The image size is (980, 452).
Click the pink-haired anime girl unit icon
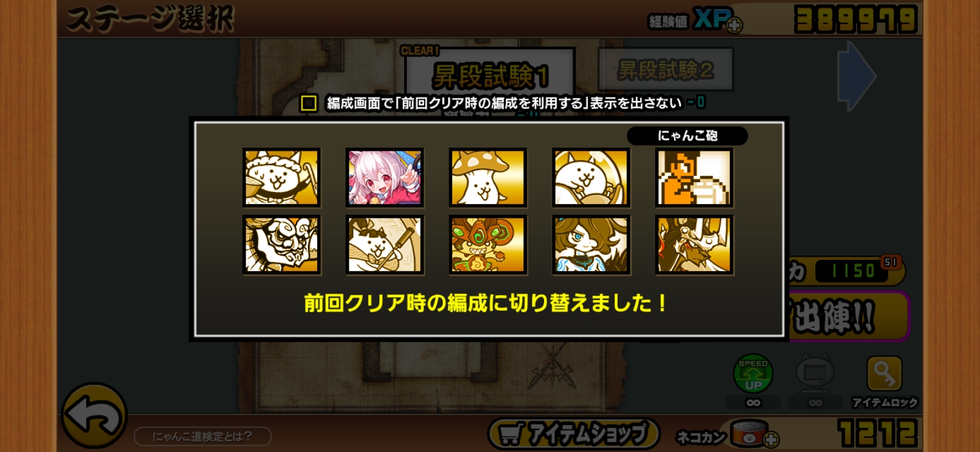(384, 178)
